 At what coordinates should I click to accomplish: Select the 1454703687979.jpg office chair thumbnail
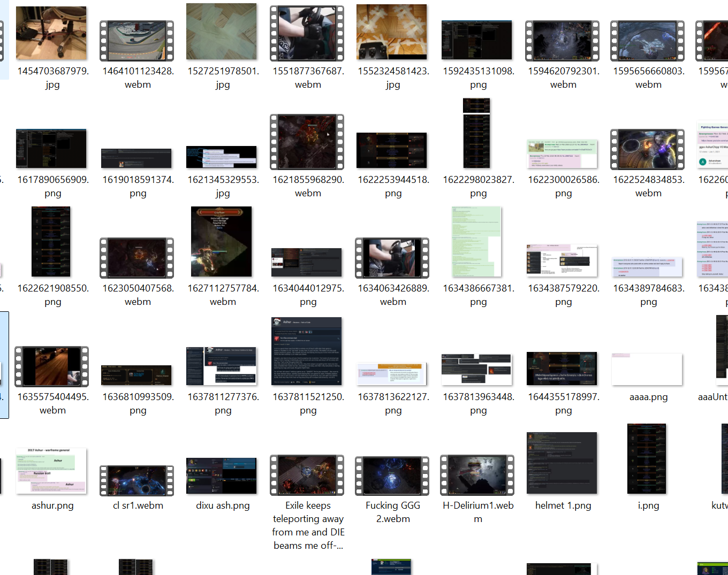(x=51, y=33)
